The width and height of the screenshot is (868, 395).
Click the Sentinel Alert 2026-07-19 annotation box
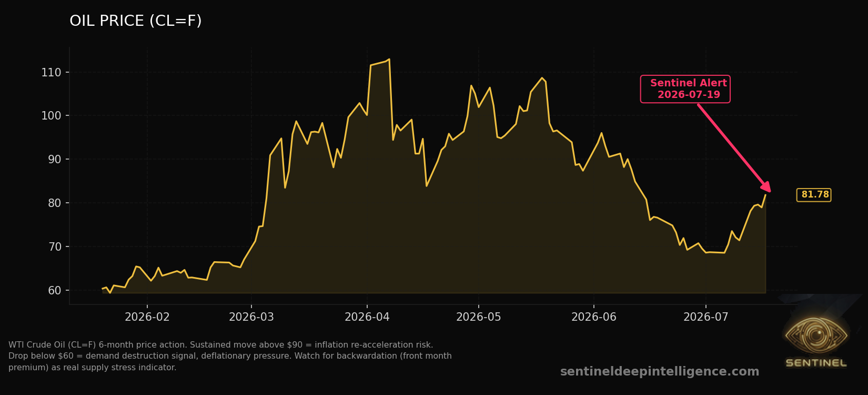(685, 89)
